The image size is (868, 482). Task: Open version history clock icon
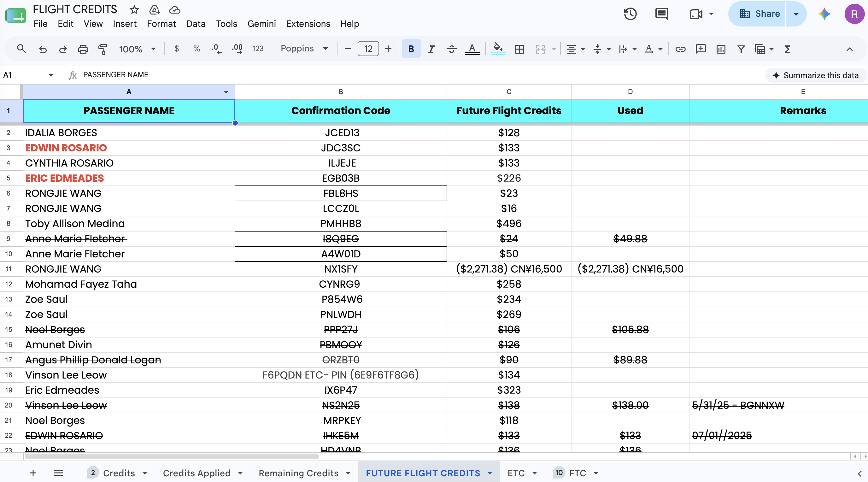point(630,14)
